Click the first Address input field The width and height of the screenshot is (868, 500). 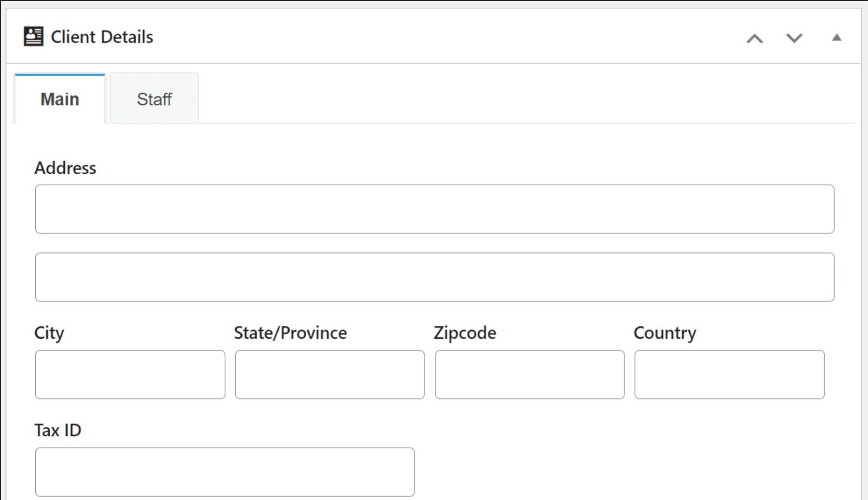pyautogui.click(x=434, y=208)
